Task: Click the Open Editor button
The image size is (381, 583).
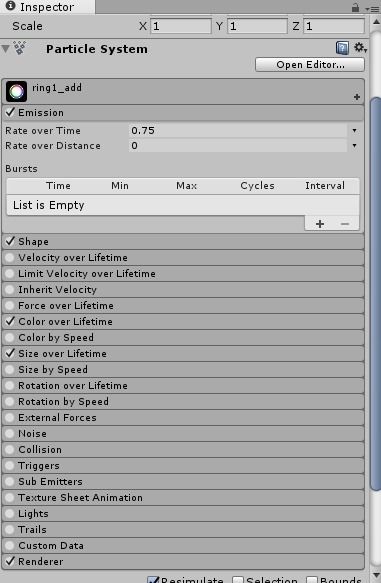Action: (310, 65)
